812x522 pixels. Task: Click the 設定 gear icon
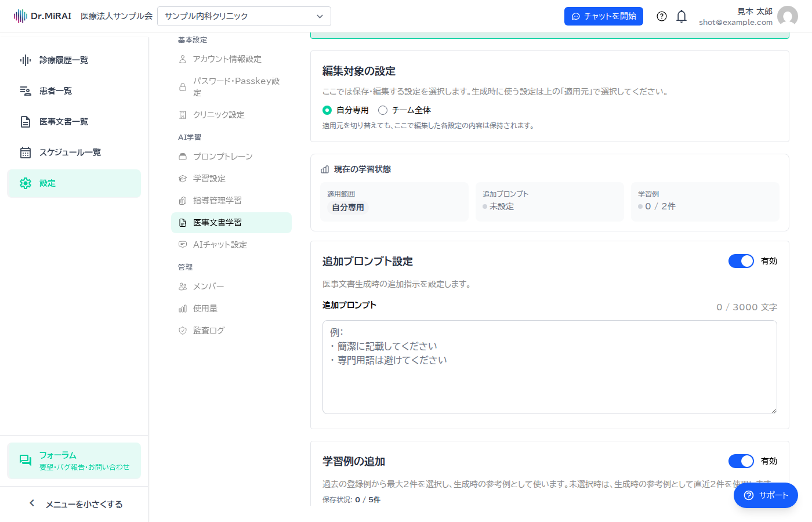pyautogui.click(x=26, y=183)
